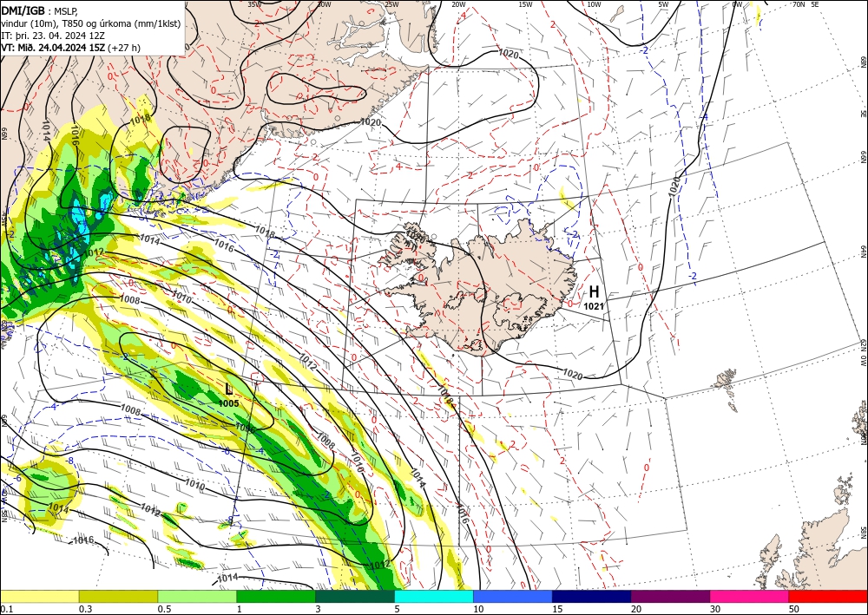
Task: Click the navy 15–20 legend segment
Action: (592, 596)
